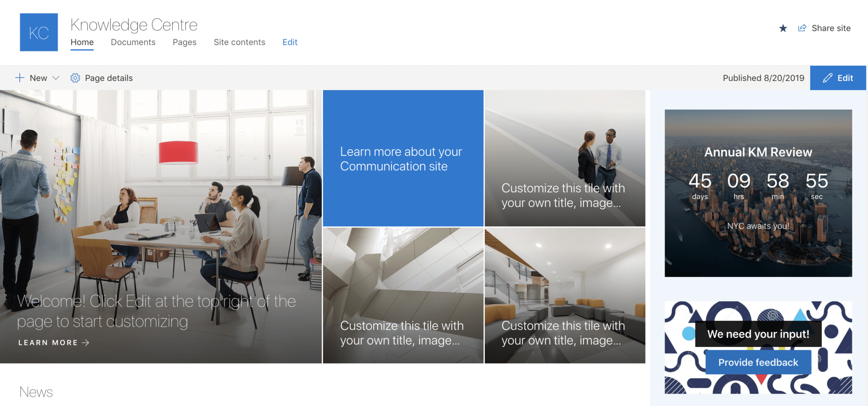This screenshot has height=406, width=868.
Task: Click the Share site icon
Action: [x=802, y=28]
